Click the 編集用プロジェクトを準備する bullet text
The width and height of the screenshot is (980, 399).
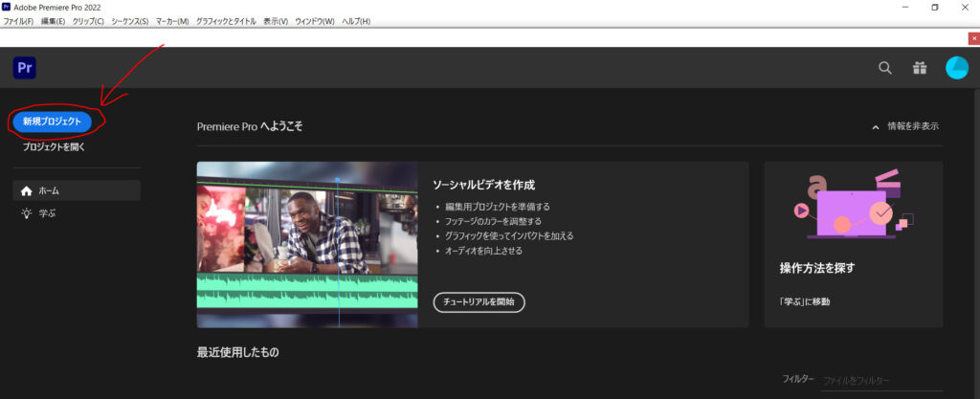coord(498,207)
